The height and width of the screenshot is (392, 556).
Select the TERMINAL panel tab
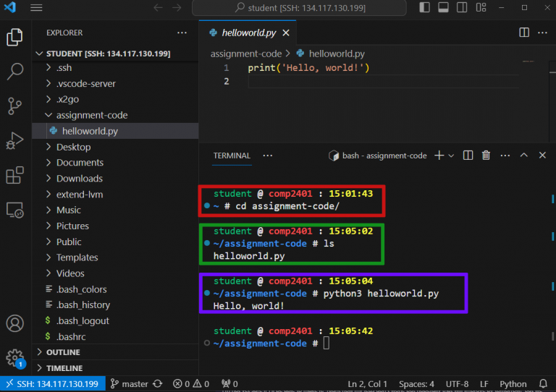(232, 155)
